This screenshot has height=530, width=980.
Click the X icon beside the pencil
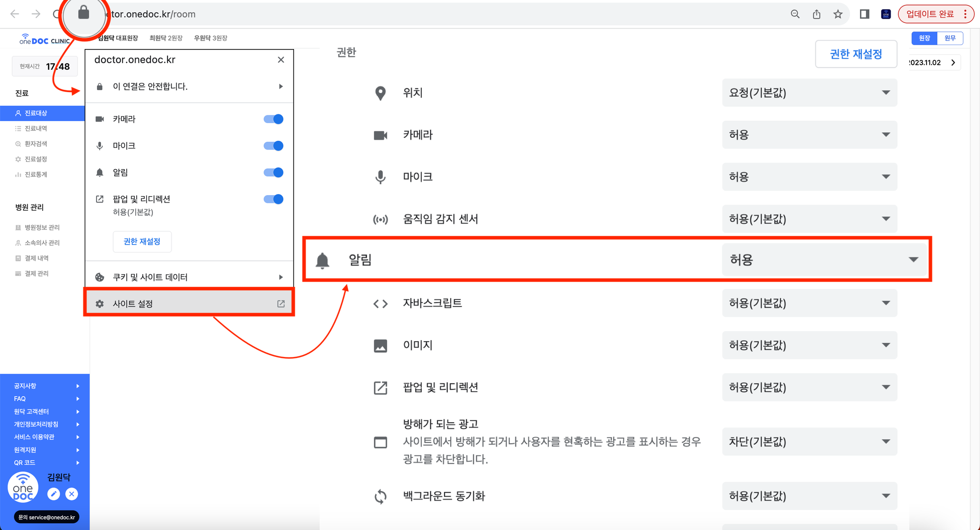click(72, 494)
